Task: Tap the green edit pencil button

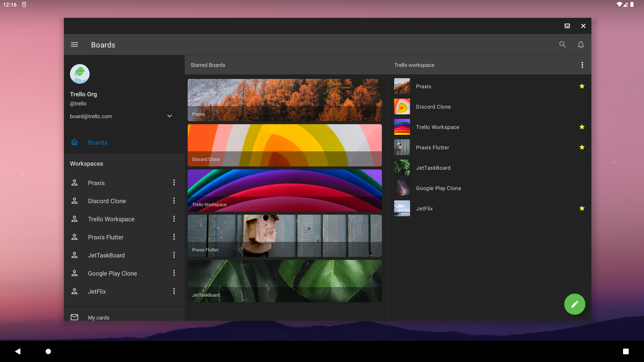Action: click(x=575, y=304)
